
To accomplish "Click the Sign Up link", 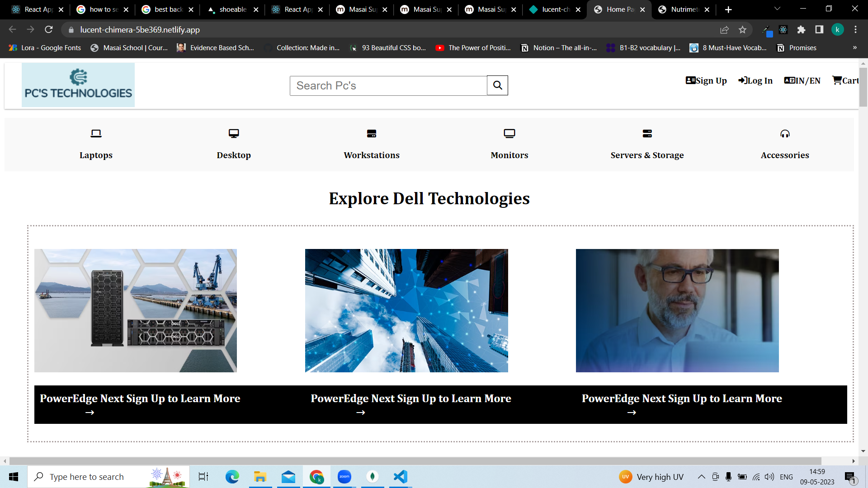I will [706, 80].
